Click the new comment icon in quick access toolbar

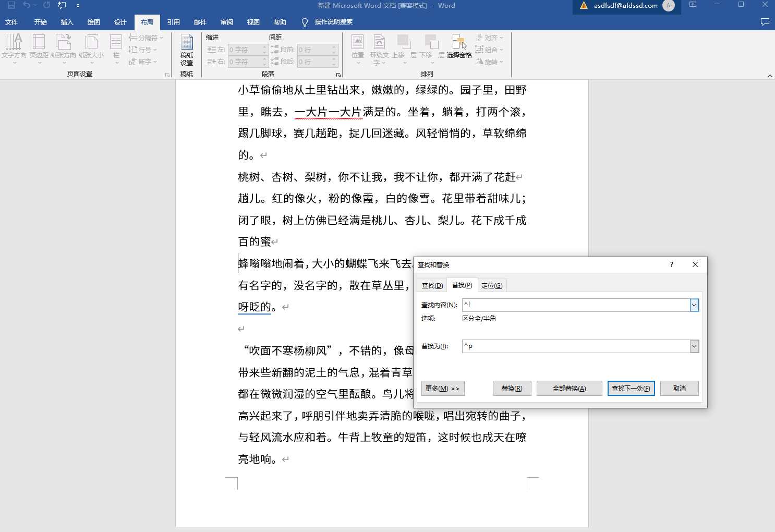coord(62,5)
